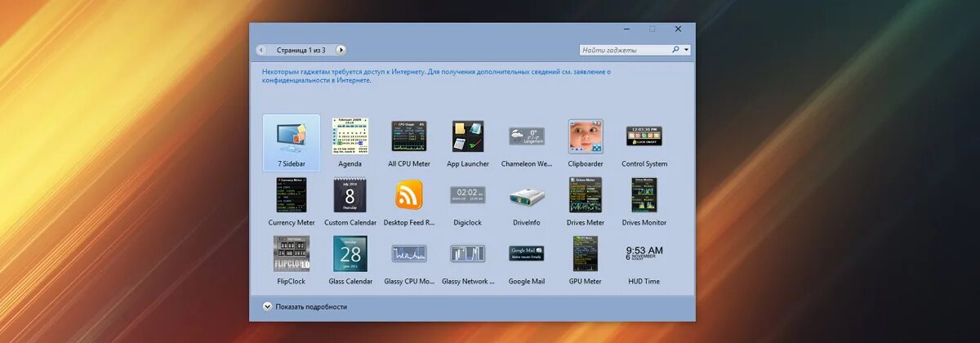This screenshot has height=343, width=980.
Task: Click the HUD Time gadget icon
Action: pos(644,252)
